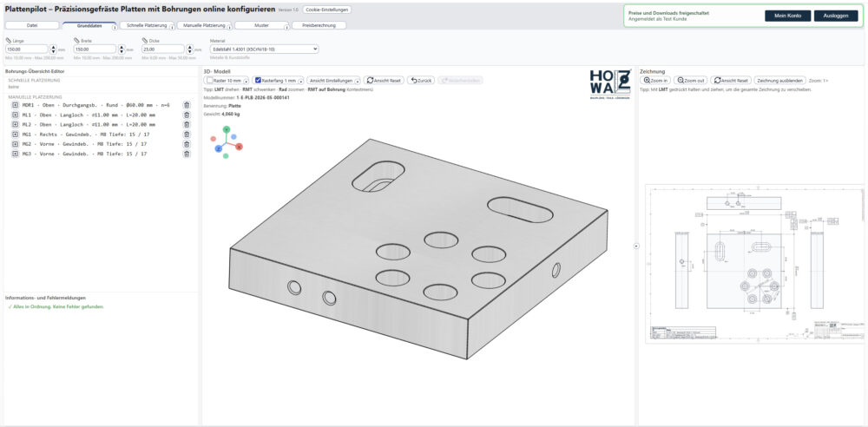The height and width of the screenshot is (427, 868).
Task: Delete the MG3 Vorne Gewindebohrung entry
Action: click(187, 154)
